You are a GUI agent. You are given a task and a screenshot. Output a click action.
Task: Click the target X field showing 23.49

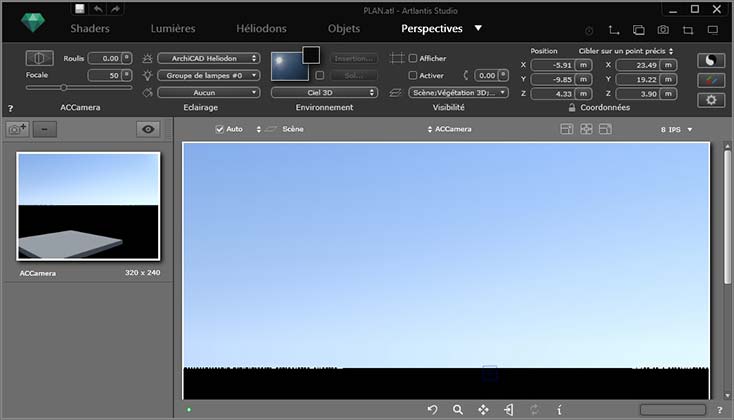click(638, 65)
